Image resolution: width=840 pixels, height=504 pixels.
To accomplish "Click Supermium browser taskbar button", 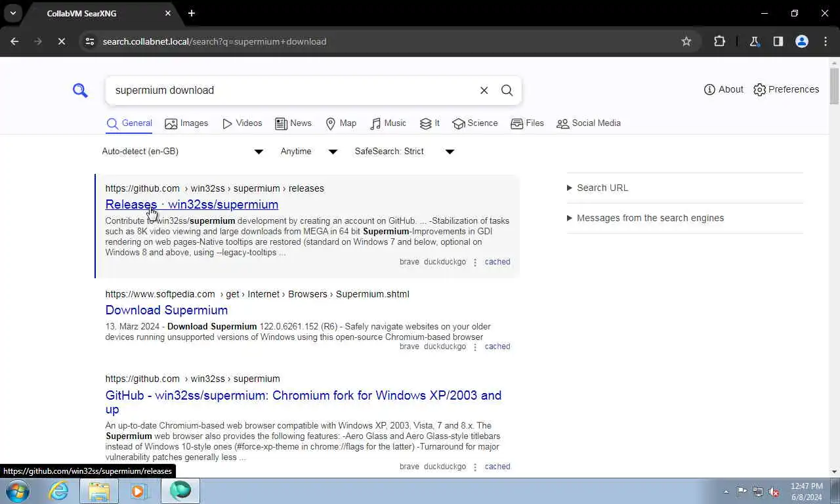I will pyautogui.click(x=180, y=491).
